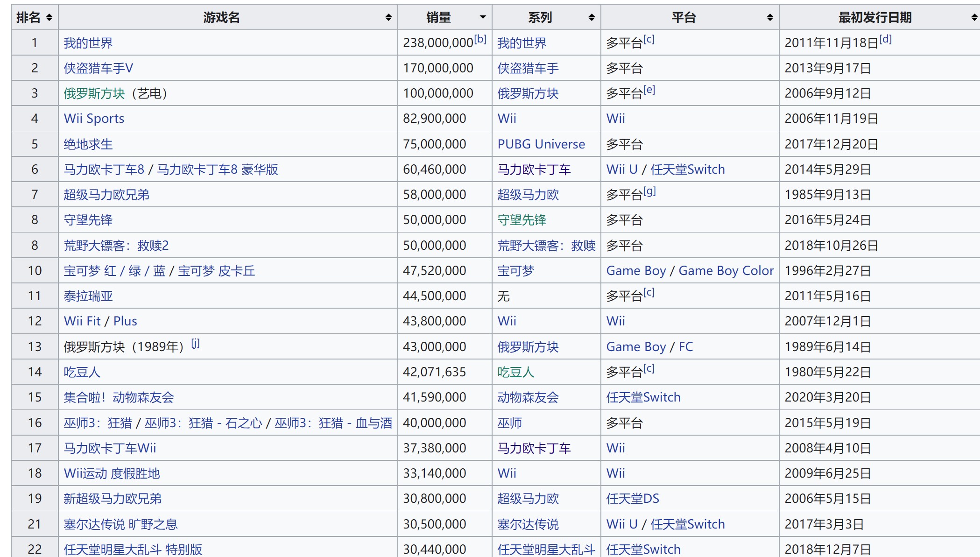Sort table by 游戏名 column arrows
The image size is (980, 557).
click(388, 18)
